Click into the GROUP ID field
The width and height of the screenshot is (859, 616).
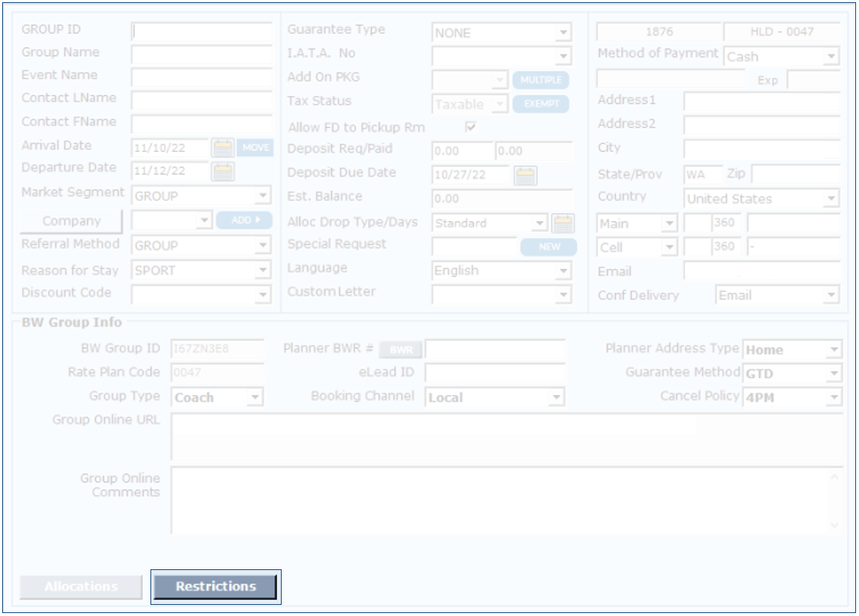(x=202, y=32)
